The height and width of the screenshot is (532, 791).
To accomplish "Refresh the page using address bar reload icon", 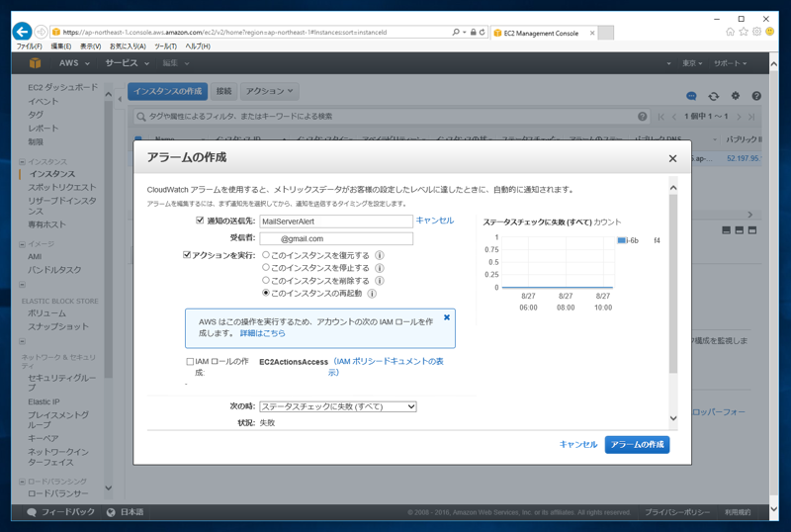I will (x=483, y=32).
